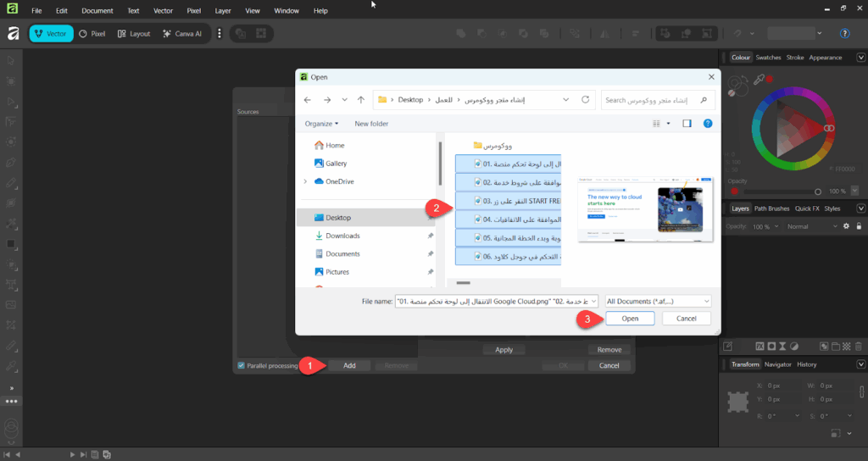
Task: Toggle the preview pane icon in Open dialog
Action: click(x=687, y=124)
